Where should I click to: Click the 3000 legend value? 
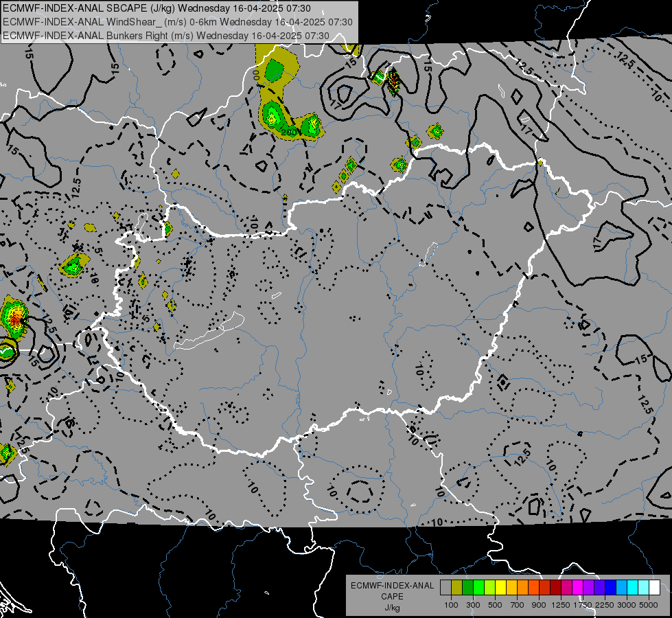pos(627,605)
